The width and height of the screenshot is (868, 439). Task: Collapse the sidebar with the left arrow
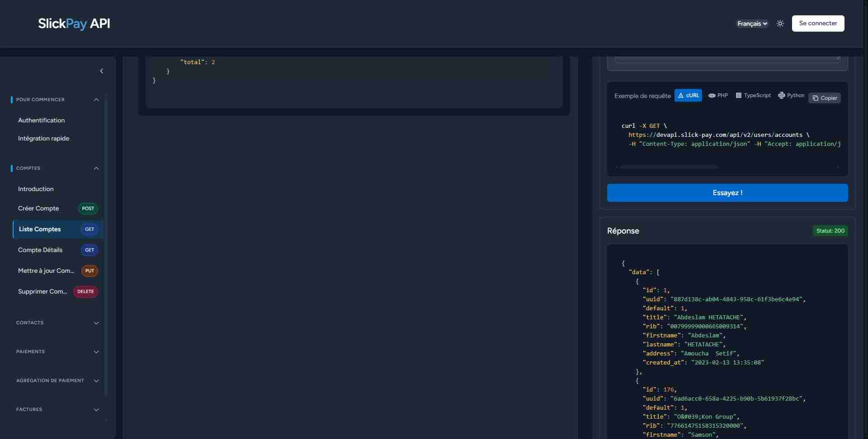(x=102, y=71)
